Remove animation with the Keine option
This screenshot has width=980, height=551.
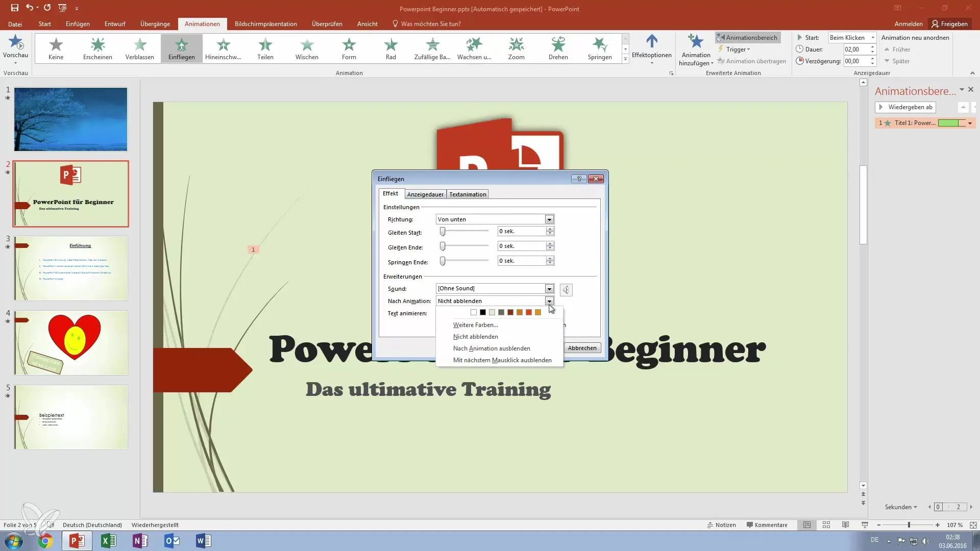tap(56, 48)
